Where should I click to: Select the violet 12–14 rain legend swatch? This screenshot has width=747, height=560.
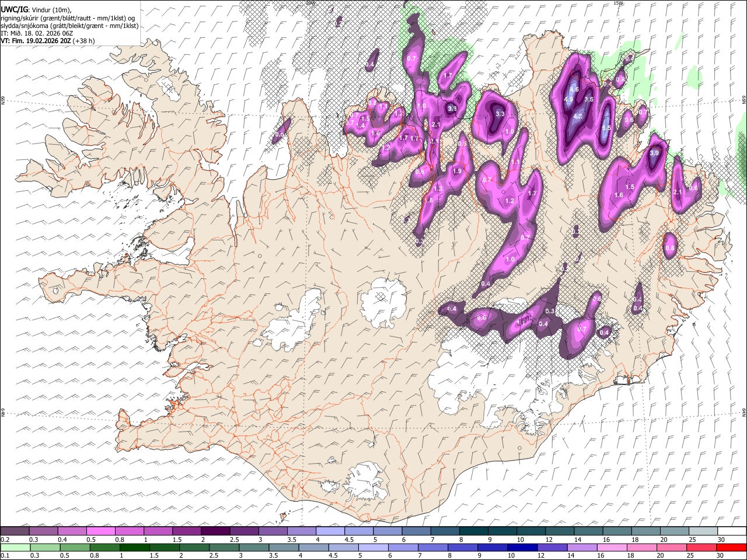(551, 547)
